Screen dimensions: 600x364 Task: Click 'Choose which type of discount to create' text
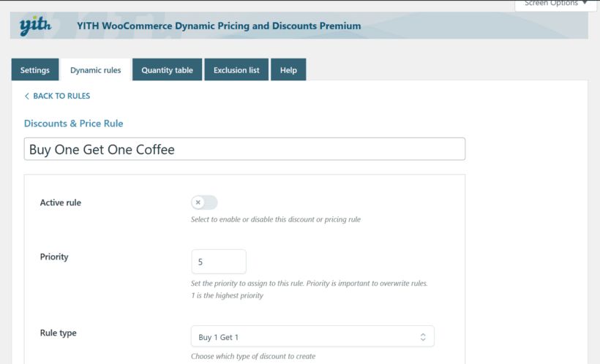click(253, 357)
